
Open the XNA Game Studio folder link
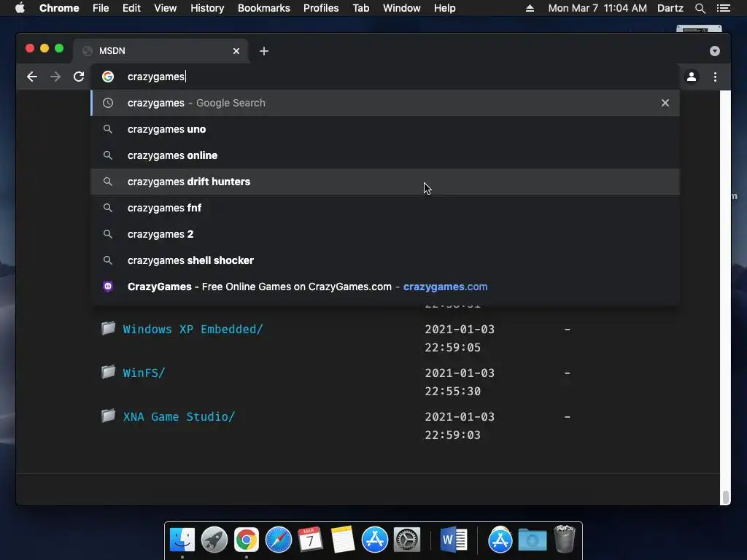pyautogui.click(x=179, y=416)
